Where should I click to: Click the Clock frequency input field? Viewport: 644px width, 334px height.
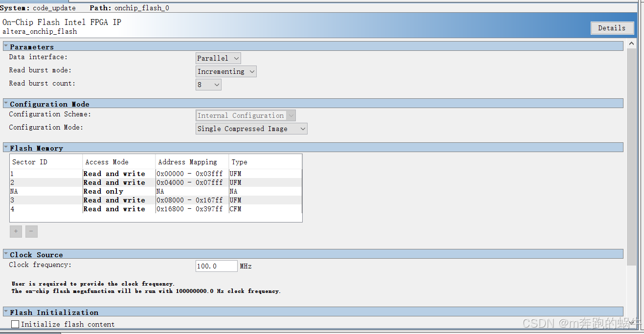point(216,266)
